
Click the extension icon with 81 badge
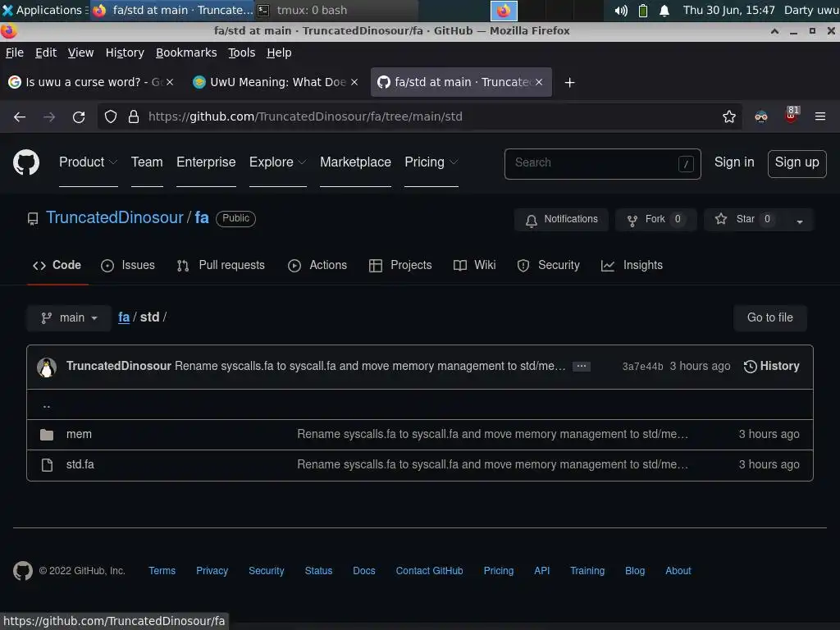coord(791,115)
